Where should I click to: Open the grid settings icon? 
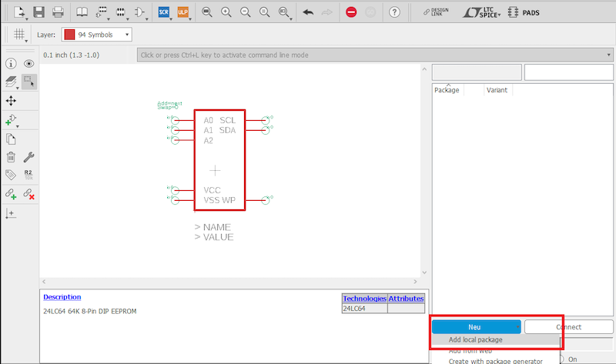pos(19,35)
